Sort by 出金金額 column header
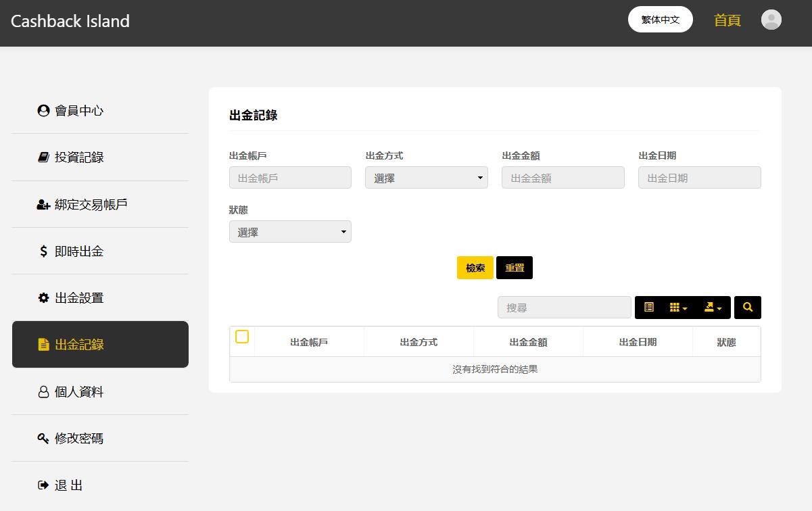The image size is (812, 511). (x=528, y=342)
